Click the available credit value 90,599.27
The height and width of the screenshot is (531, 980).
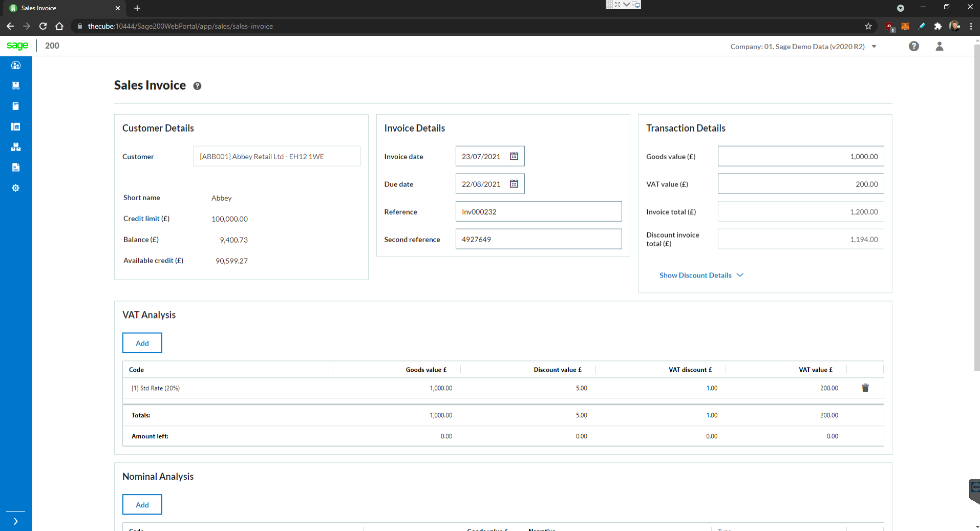pos(231,261)
